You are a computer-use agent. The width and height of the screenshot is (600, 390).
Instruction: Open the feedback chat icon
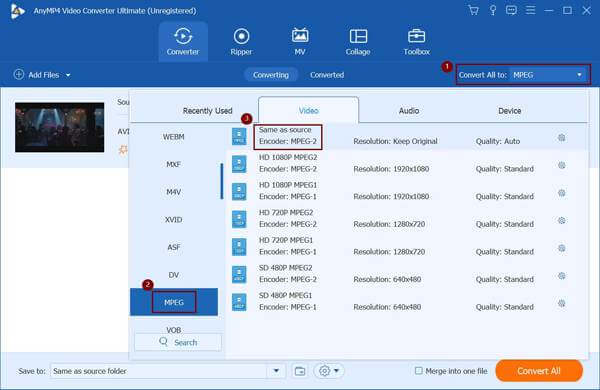511,10
